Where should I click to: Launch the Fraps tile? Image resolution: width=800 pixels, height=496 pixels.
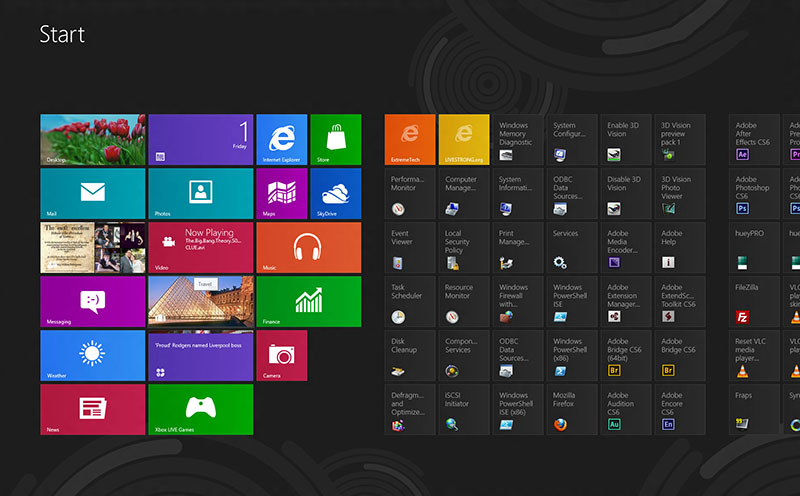coord(754,410)
